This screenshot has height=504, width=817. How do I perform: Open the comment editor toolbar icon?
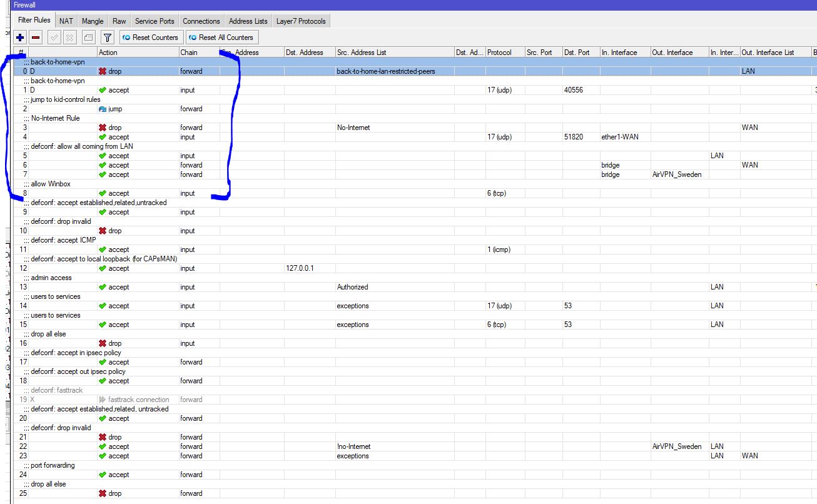[88, 38]
